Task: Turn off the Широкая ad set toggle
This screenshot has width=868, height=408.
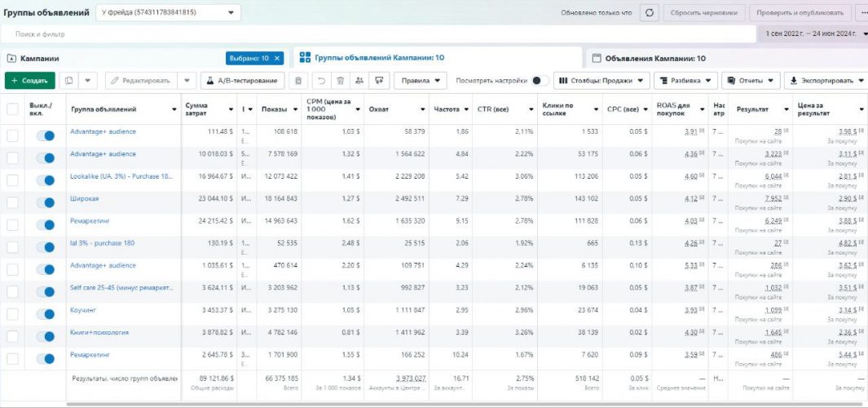Action: coord(45,198)
